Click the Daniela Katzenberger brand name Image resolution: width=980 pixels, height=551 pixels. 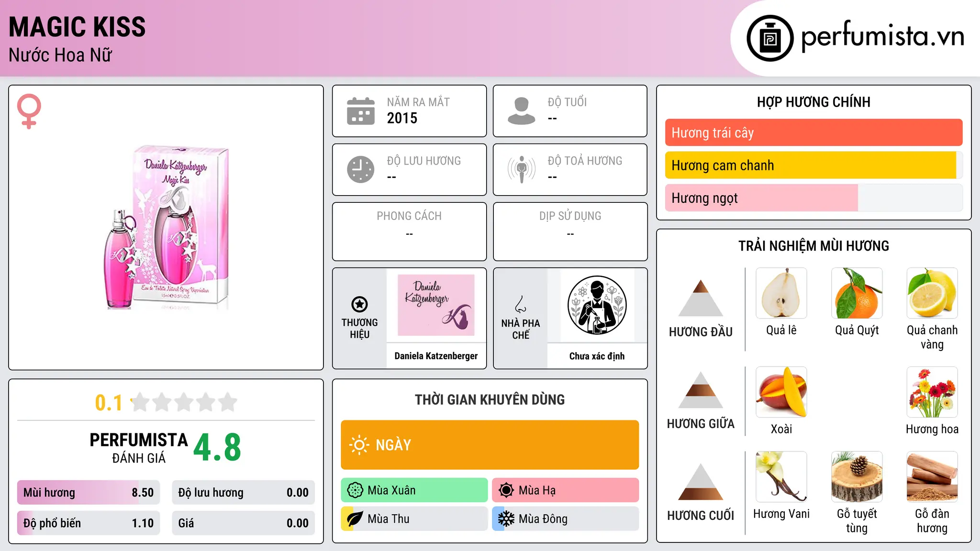[x=436, y=356]
